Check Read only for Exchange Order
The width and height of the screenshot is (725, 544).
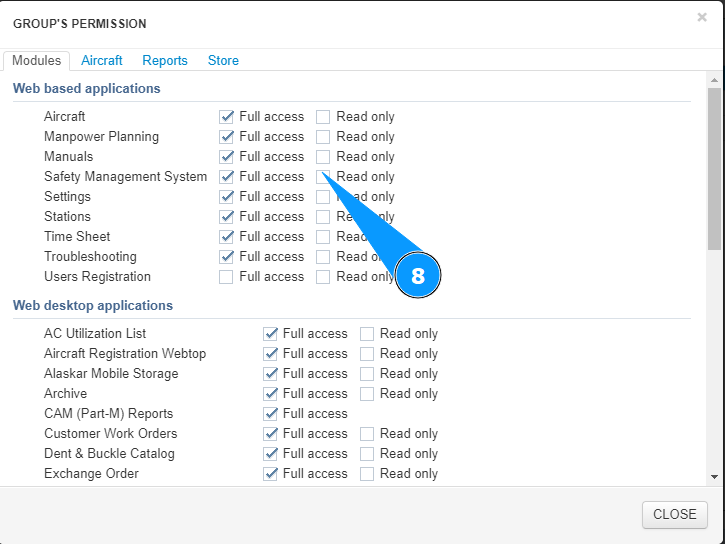point(367,474)
